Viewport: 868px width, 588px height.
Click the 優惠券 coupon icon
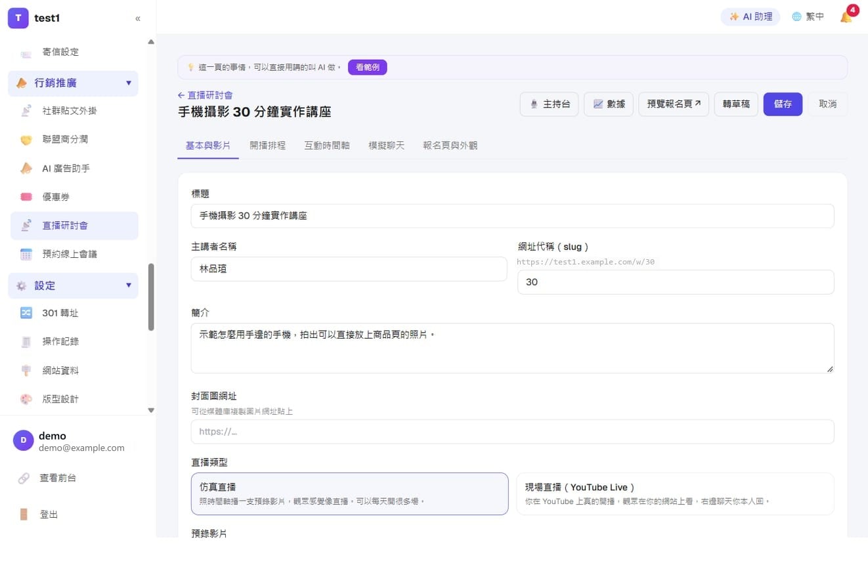(26, 197)
